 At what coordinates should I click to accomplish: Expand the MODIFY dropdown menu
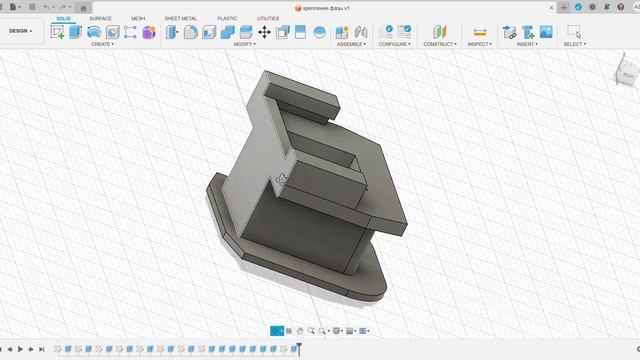pyautogui.click(x=244, y=44)
